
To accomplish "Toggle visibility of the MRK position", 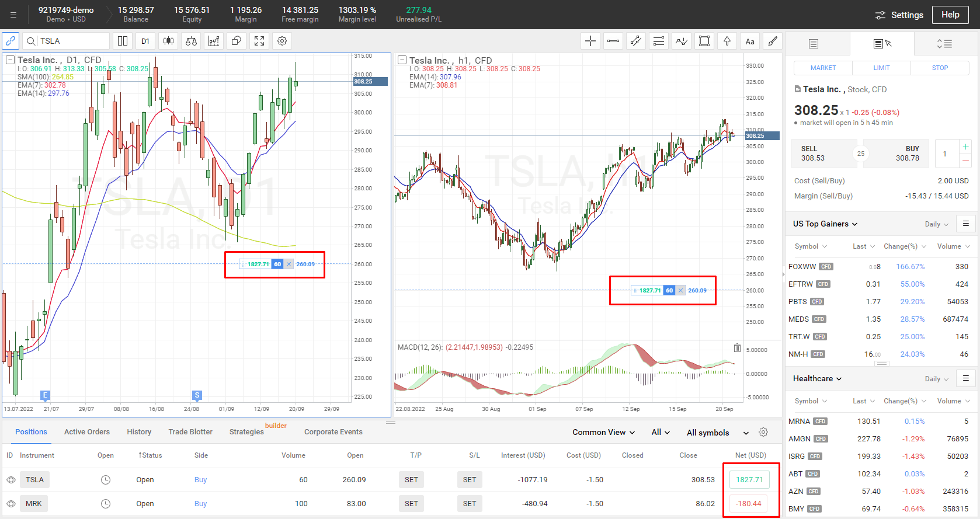I will click(11, 504).
